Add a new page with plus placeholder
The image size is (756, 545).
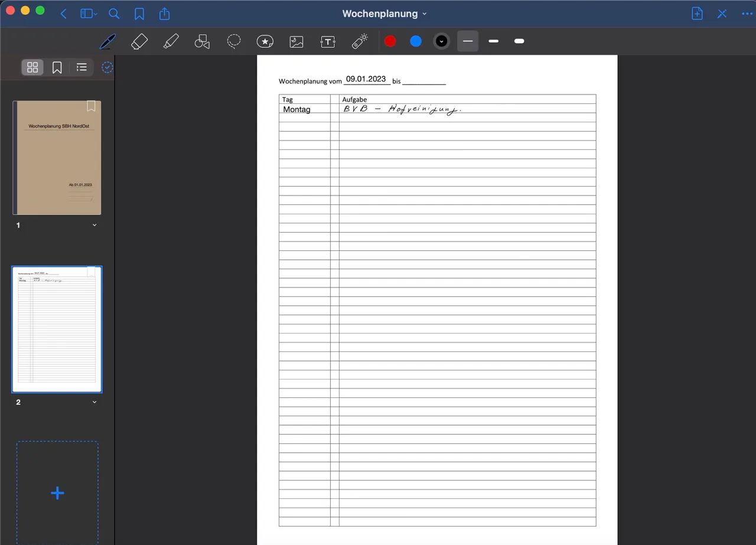pyautogui.click(x=57, y=493)
